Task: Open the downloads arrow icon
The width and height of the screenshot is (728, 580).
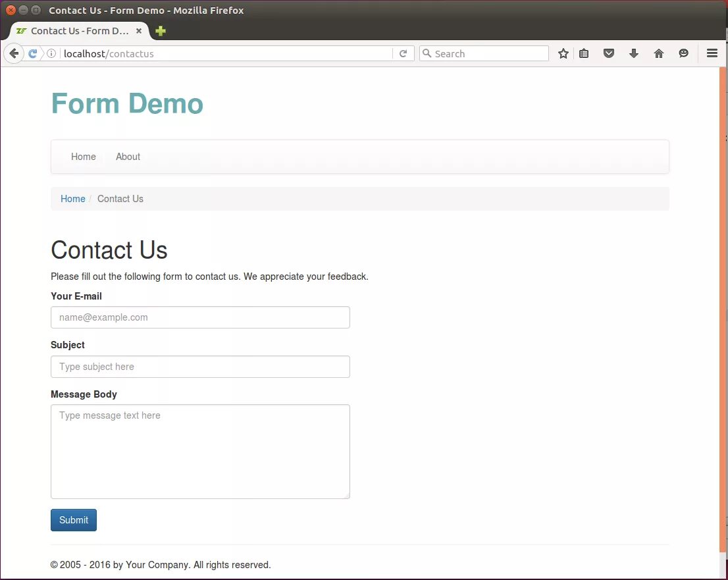Action: pyautogui.click(x=634, y=53)
